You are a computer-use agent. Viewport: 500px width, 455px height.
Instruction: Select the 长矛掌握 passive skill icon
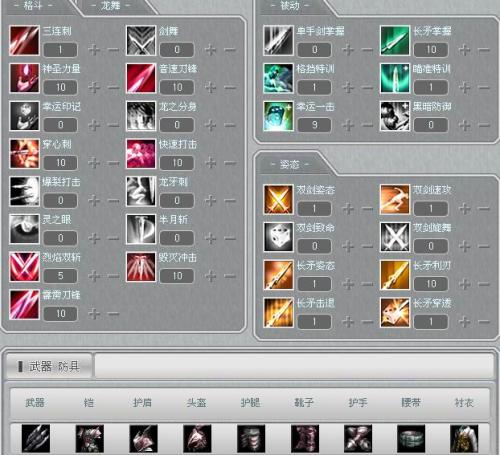(395, 41)
